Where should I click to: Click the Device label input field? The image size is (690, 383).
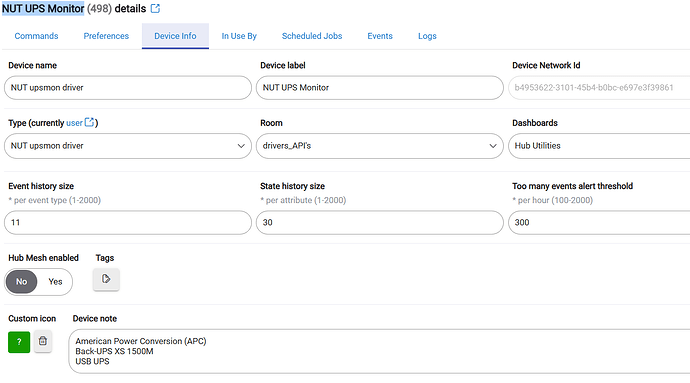coord(380,88)
